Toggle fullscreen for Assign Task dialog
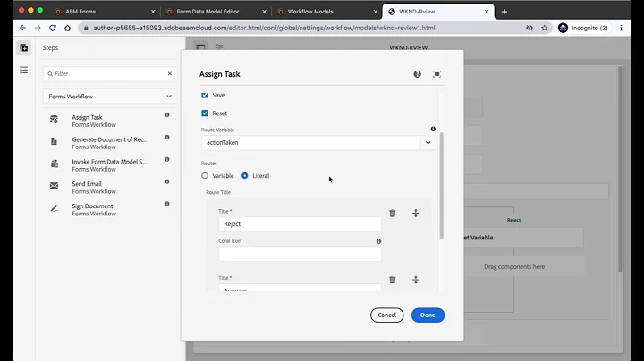Image resolution: width=644 pixels, height=361 pixels. [436, 74]
